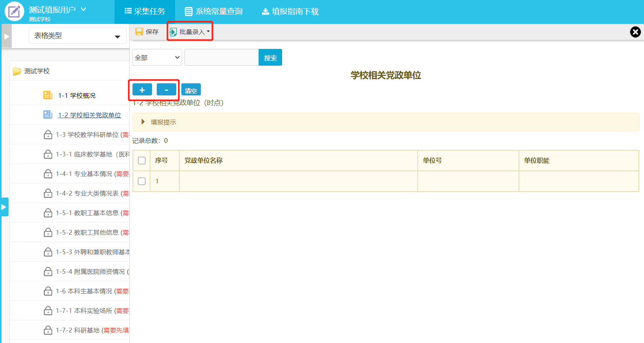The height and width of the screenshot is (343, 644).
Task: Open the 全部 filter dropdown
Action: tap(157, 57)
